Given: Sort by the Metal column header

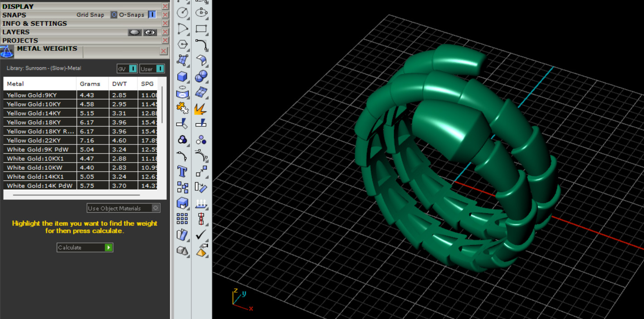Looking at the screenshot, I should click(x=40, y=84).
